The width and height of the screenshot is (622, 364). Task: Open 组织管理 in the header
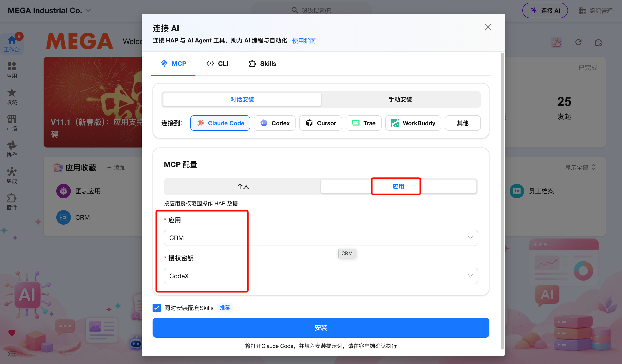click(x=596, y=11)
